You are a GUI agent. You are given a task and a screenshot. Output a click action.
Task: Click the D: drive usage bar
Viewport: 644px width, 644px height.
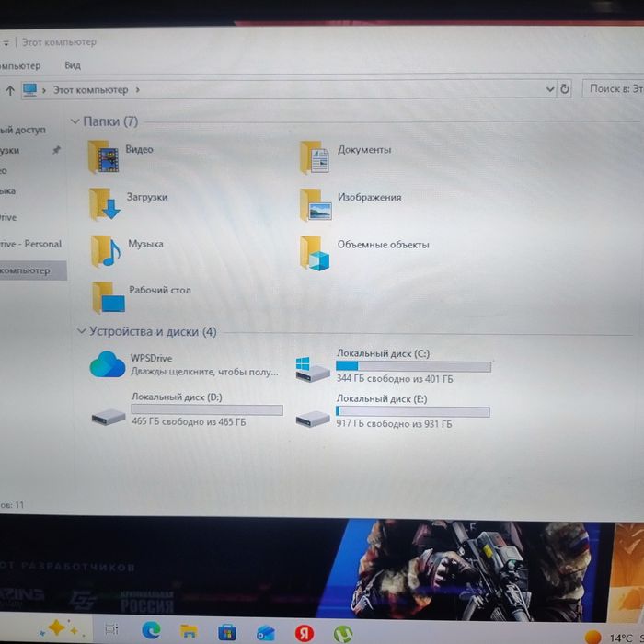[x=207, y=409]
